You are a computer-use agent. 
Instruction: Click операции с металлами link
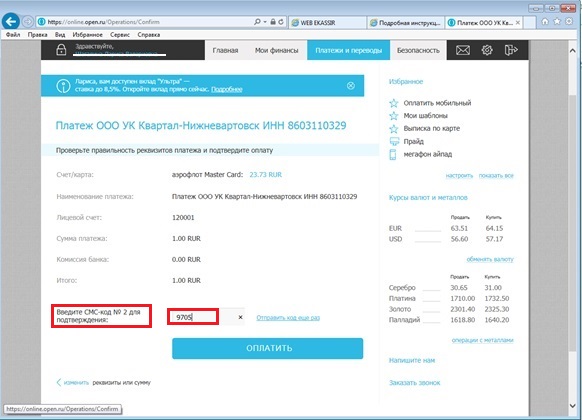pos(483,340)
